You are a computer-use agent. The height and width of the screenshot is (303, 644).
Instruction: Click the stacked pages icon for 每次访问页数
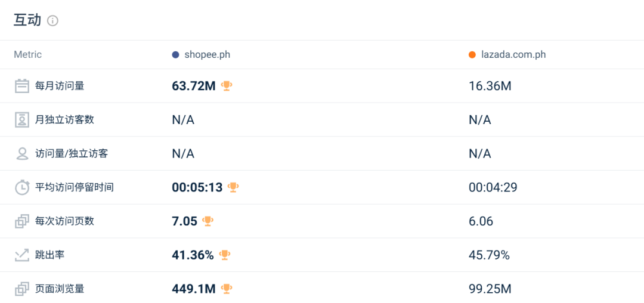22,221
